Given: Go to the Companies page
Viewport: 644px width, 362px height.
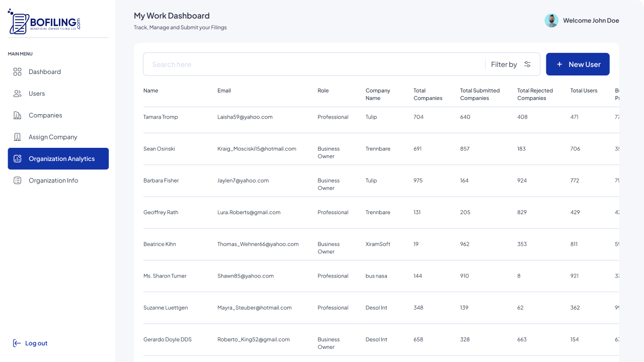Looking at the screenshot, I should [x=45, y=115].
